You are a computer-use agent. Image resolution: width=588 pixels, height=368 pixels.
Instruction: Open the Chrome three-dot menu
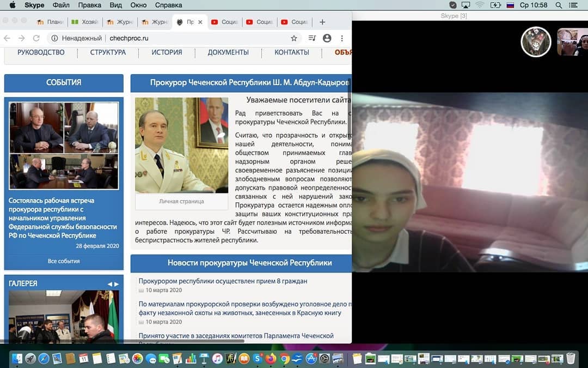342,38
